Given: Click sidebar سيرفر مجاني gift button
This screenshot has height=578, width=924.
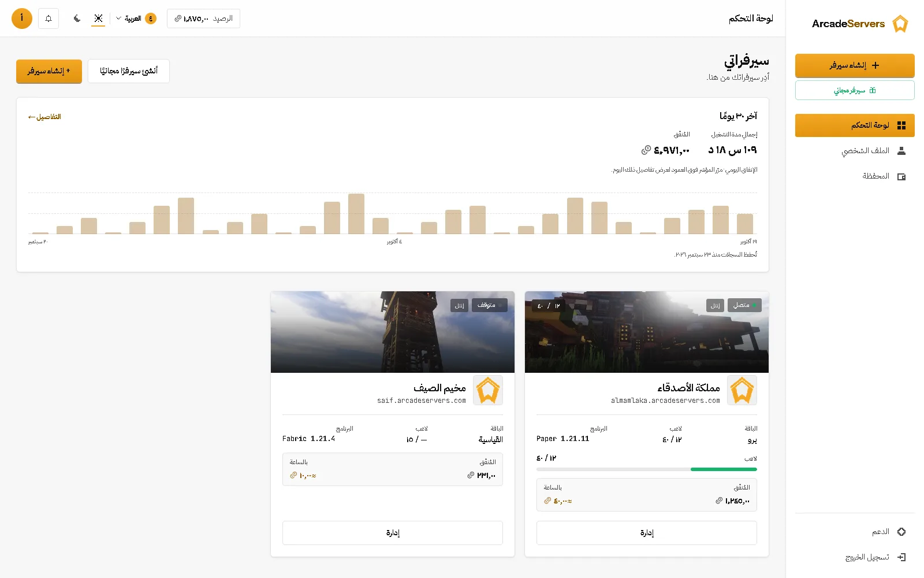Looking at the screenshot, I should (x=855, y=90).
